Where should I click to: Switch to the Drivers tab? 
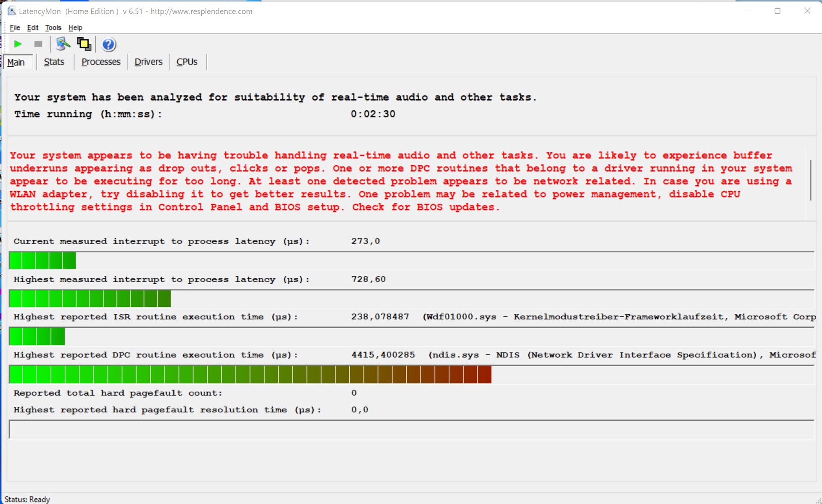pyautogui.click(x=148, y=62)
